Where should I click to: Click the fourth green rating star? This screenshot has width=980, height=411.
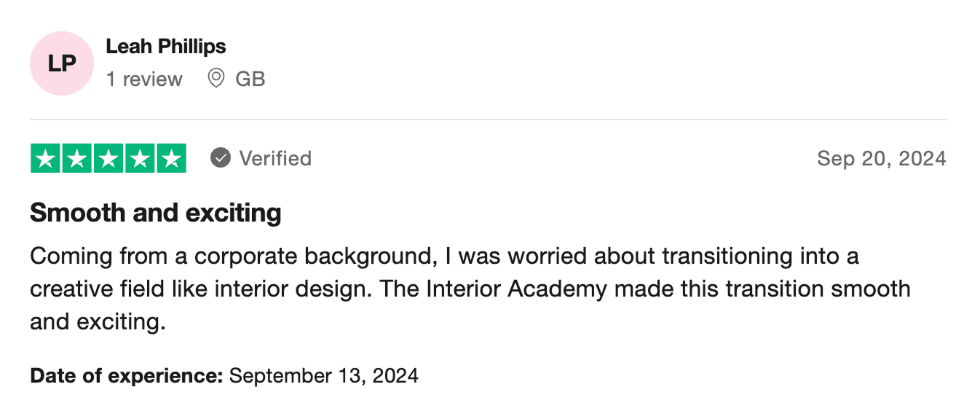pos(140,159)
